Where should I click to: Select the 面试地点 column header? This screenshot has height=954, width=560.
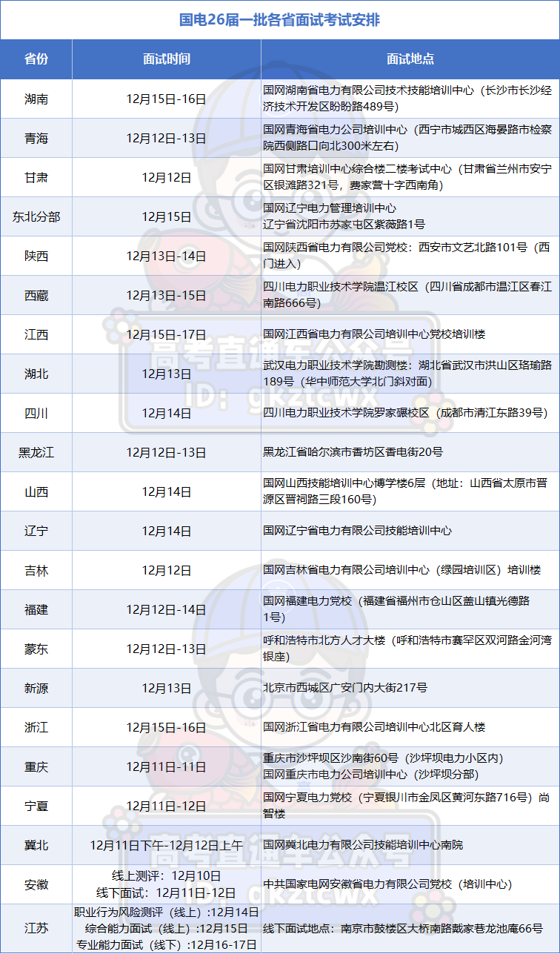[410, 59]
